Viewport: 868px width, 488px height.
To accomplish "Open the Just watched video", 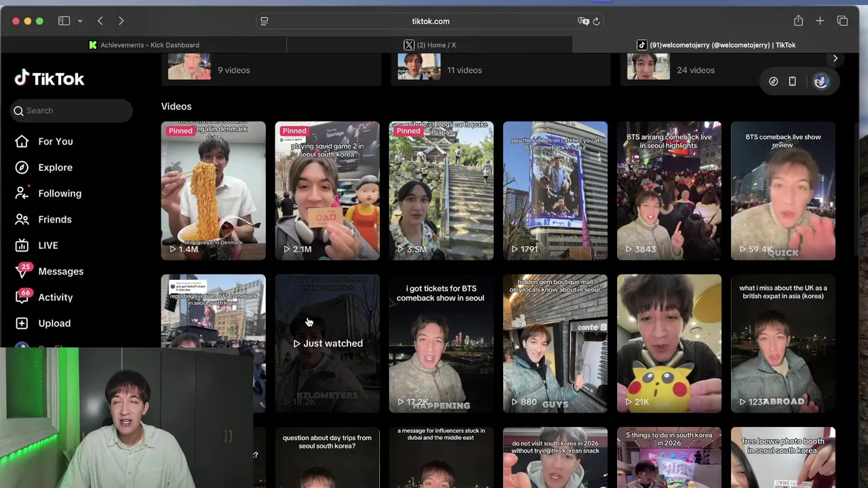I will coord(328,344).
